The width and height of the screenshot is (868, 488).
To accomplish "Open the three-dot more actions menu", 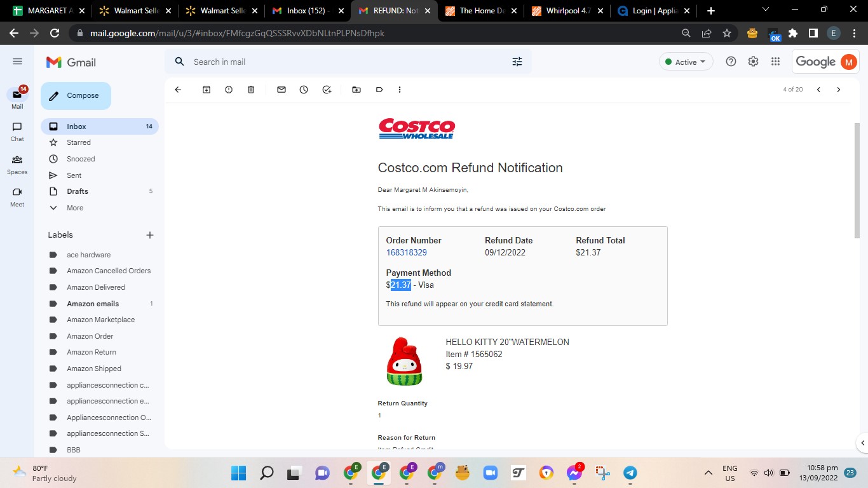I will click(x=400, y=90).
